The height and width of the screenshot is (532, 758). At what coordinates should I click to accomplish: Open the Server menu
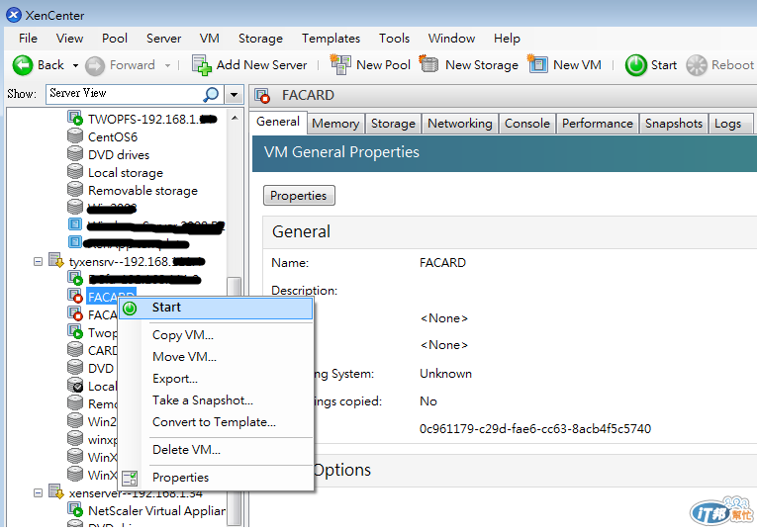[164, 39]
